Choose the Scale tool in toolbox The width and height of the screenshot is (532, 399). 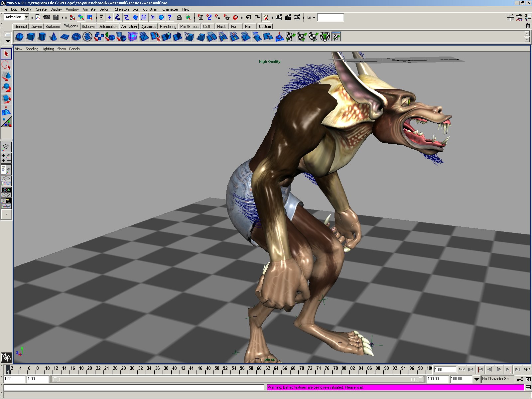pos(6,99)
